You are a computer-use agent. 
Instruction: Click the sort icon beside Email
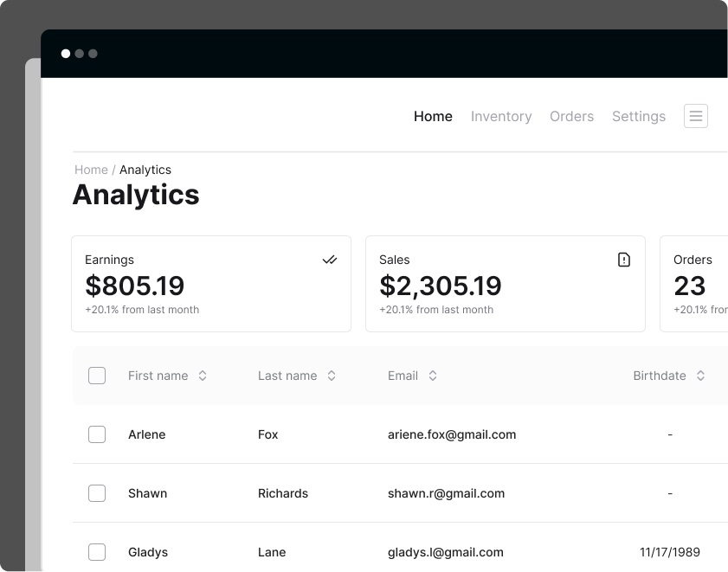click(x=432, y=376)
